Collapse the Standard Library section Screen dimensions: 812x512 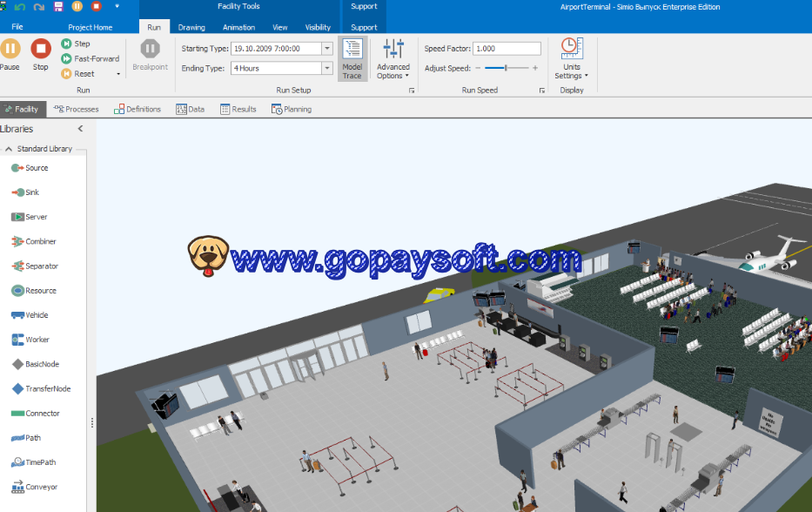point(9,149)
